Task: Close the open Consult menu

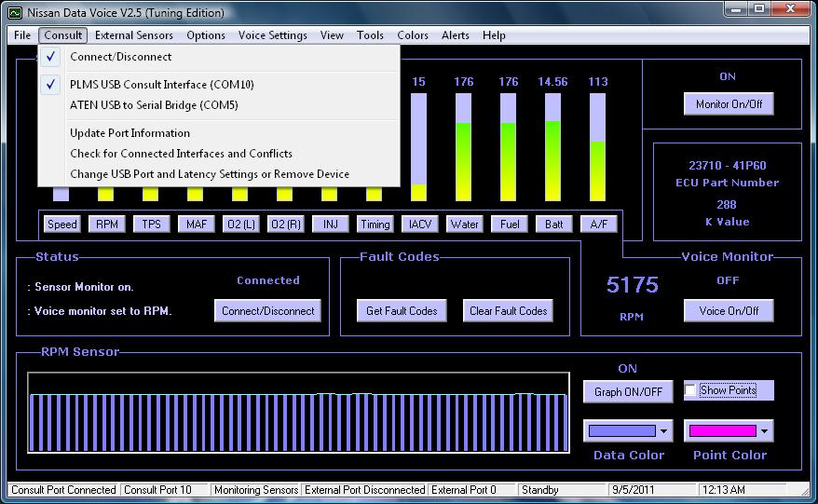Action: point(63,35)
